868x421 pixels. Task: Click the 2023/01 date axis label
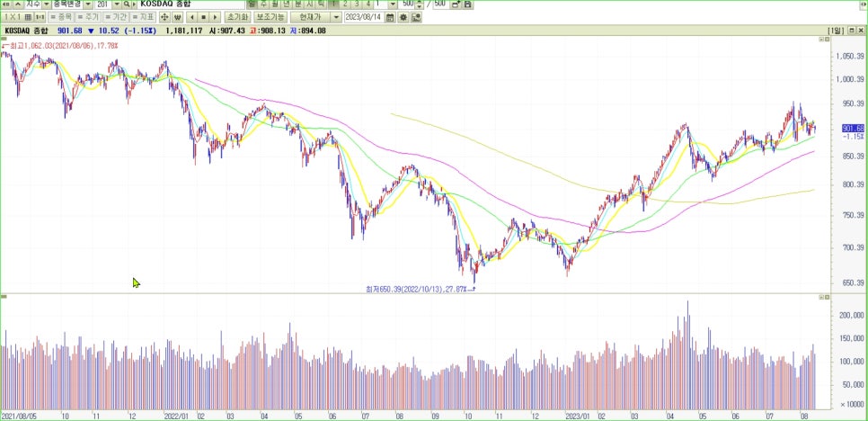[x=578, y=415]
